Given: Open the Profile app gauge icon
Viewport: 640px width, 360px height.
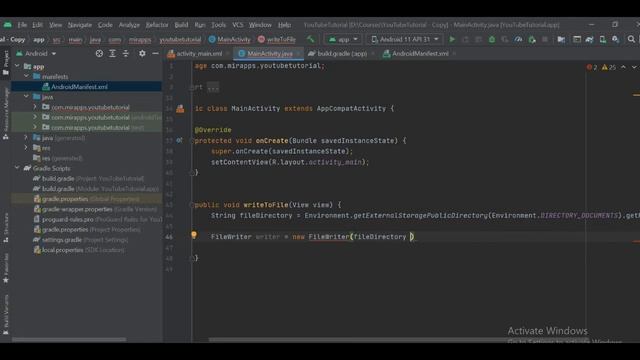Looking at the screenshot, I should coord(518,39).
